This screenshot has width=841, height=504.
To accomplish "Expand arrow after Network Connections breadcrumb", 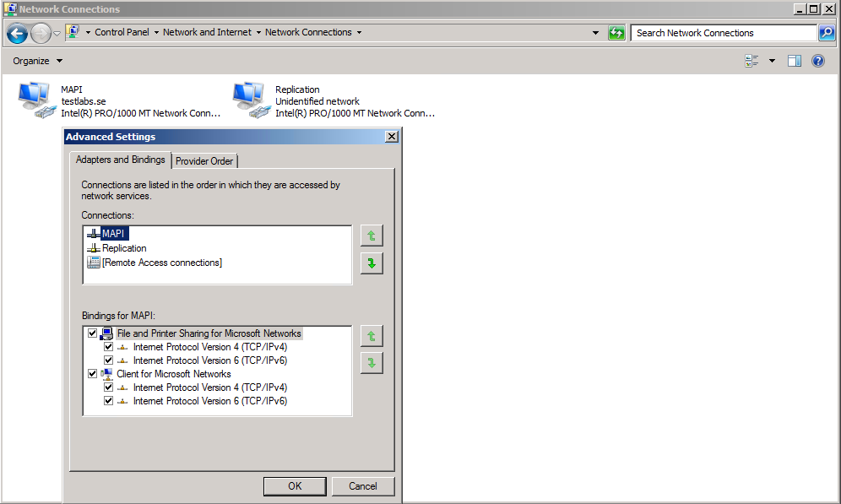I will tap(359, 33).
